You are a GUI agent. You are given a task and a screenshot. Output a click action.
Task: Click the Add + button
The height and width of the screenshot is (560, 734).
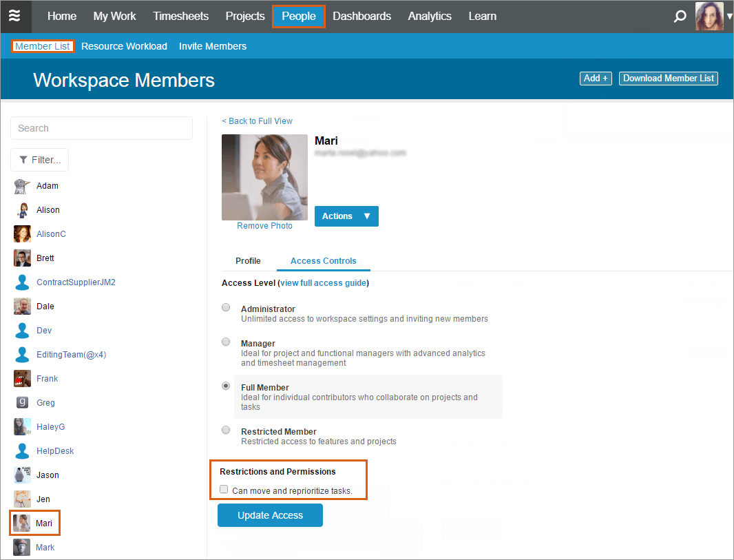(596, 79)
